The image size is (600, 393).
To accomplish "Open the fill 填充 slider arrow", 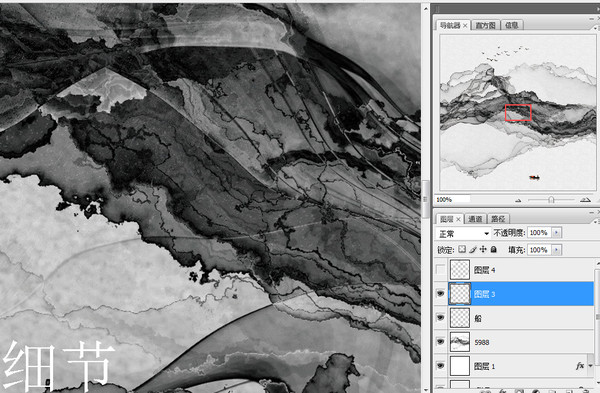I will coord(556,250).
